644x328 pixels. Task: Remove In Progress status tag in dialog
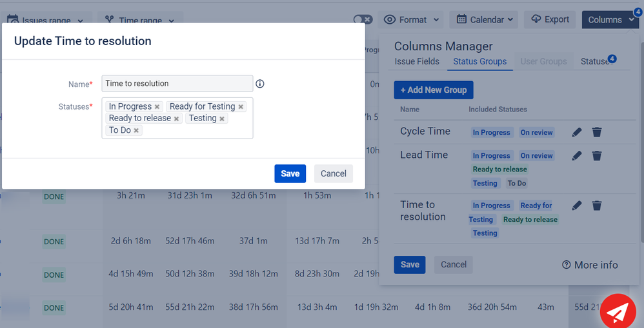(x=157, y=106)
